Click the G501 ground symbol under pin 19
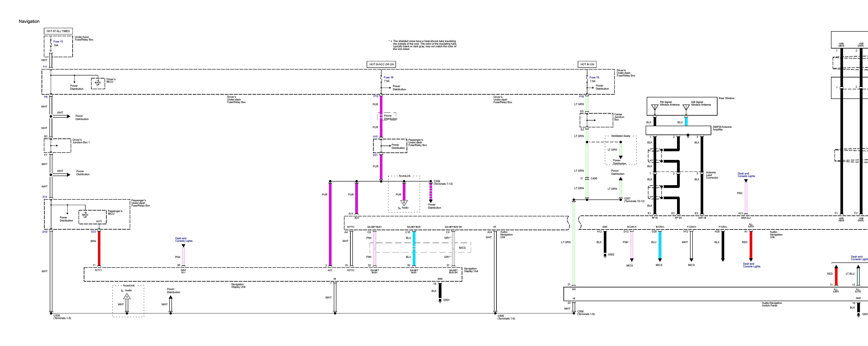The height and width of the screenshot is (346, 868). click(440, 300)
